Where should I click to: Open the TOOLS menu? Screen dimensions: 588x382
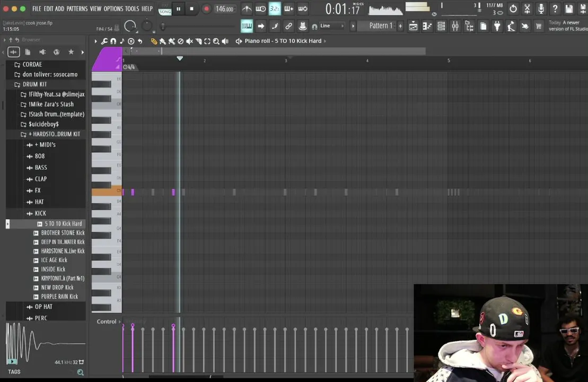[x=132, y=8]
